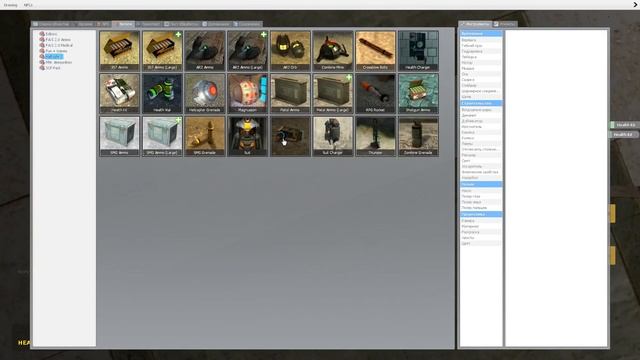Select the Pistol Ammo icon
The width and height of the screenshot is (640, 360).
(290, 93)
